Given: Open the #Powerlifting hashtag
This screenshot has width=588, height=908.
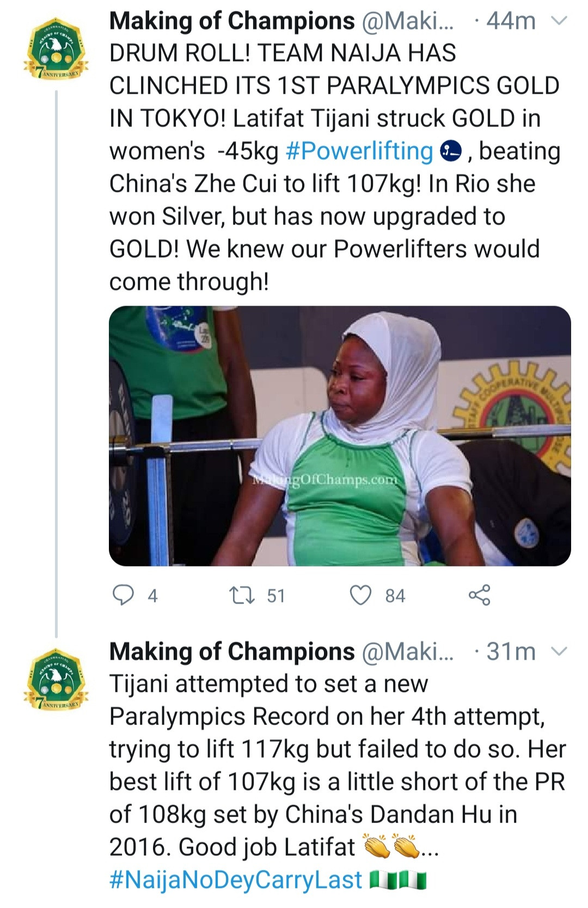Looking at the screenshot, I should tap(359, 151).
